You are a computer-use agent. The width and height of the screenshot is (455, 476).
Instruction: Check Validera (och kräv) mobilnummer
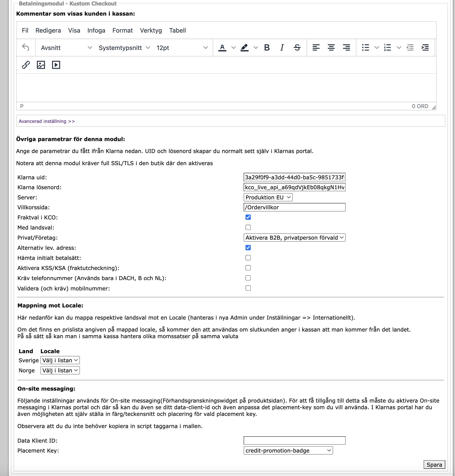click(x=248, y=288)
